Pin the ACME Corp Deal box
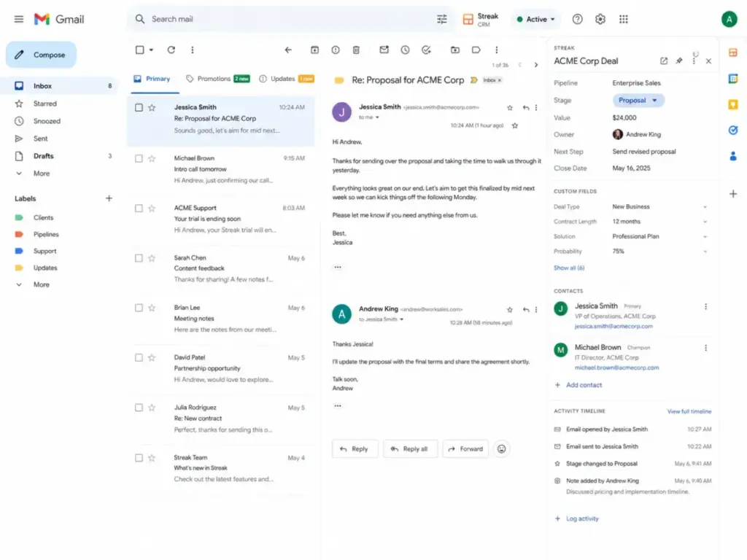 tap(679, 61)
